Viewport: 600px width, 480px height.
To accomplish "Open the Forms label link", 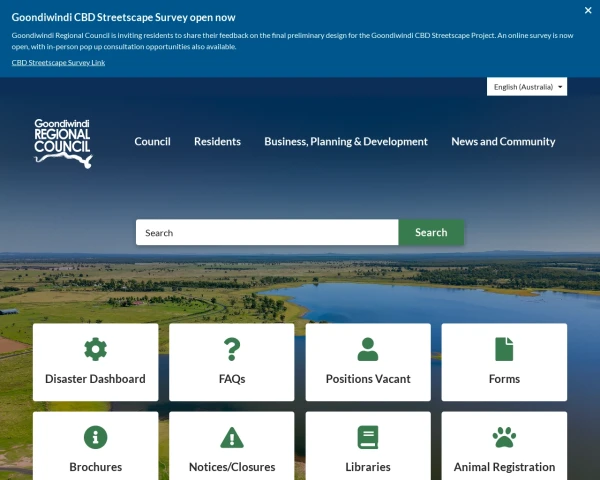I will 504,379.
